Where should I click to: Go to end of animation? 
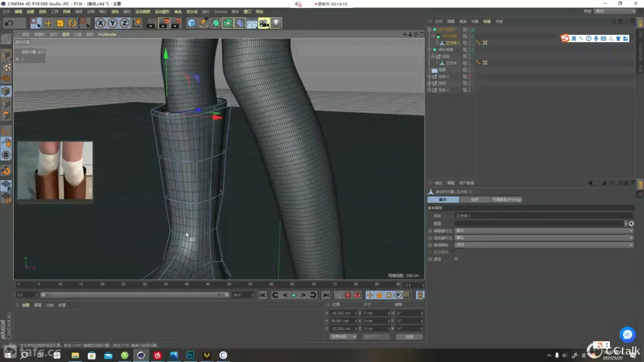[x=325, y=295]
